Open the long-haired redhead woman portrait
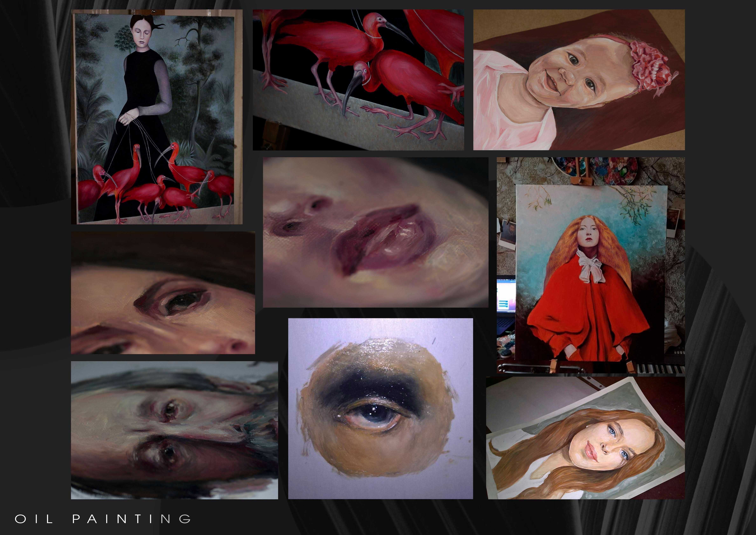Screen dimensions: 756x535 click(x=586, y=438)
